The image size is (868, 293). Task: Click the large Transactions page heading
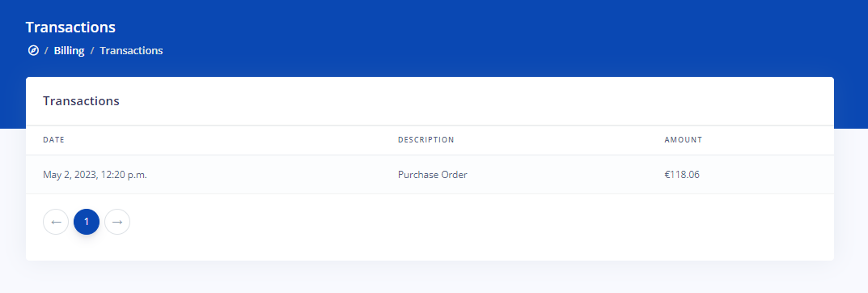coord(70,28)
